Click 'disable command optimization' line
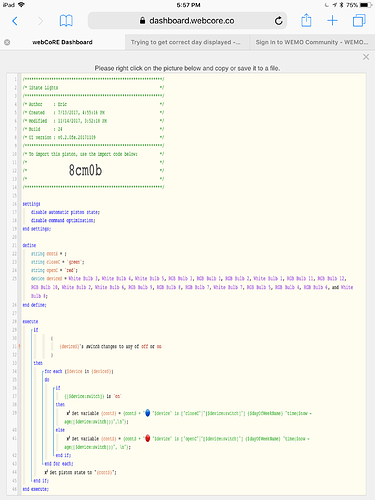Viewport: 375px width, 500px height. pos(63,220)
